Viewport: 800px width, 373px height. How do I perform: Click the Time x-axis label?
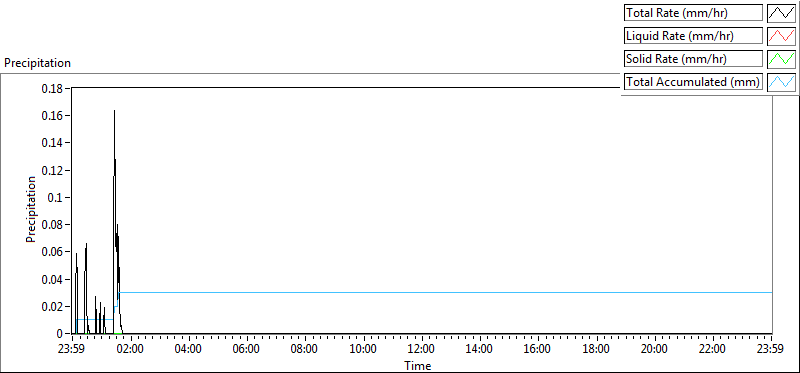click(417, 365)
